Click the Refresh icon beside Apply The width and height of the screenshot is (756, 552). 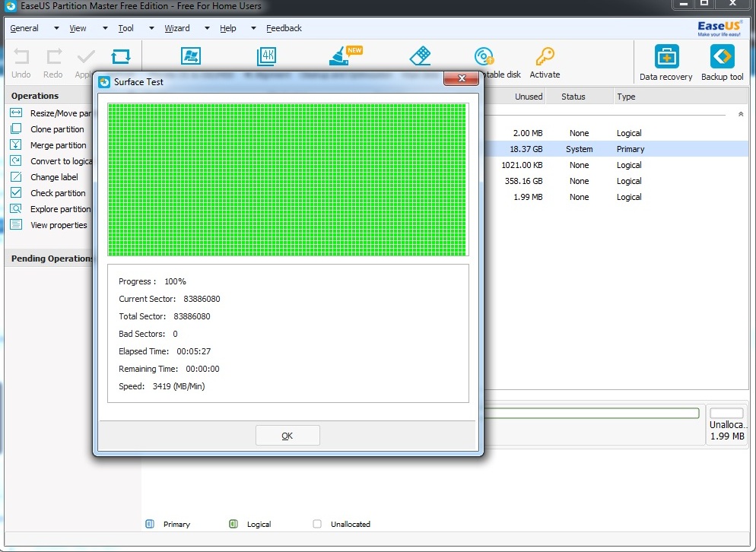(x=120, y=57)
